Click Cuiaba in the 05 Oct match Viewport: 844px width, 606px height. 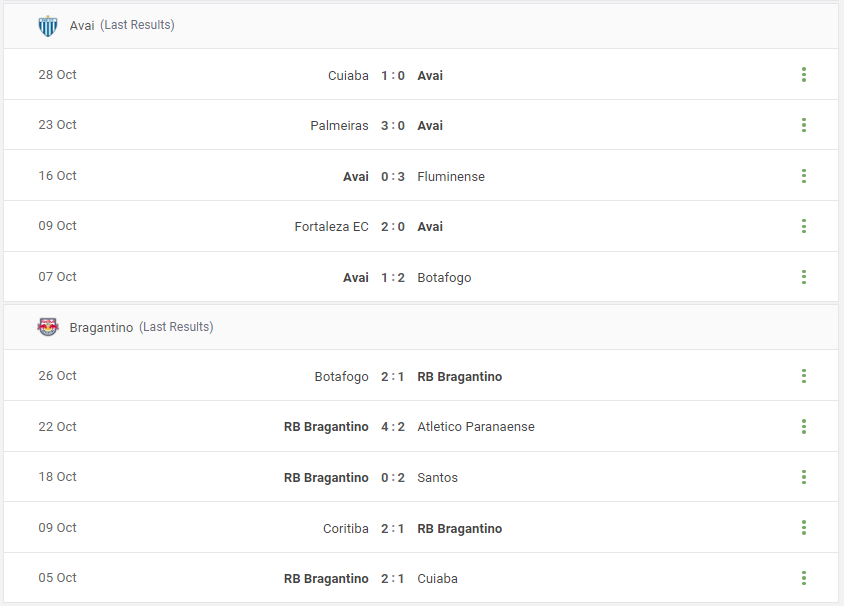point(438,579)
